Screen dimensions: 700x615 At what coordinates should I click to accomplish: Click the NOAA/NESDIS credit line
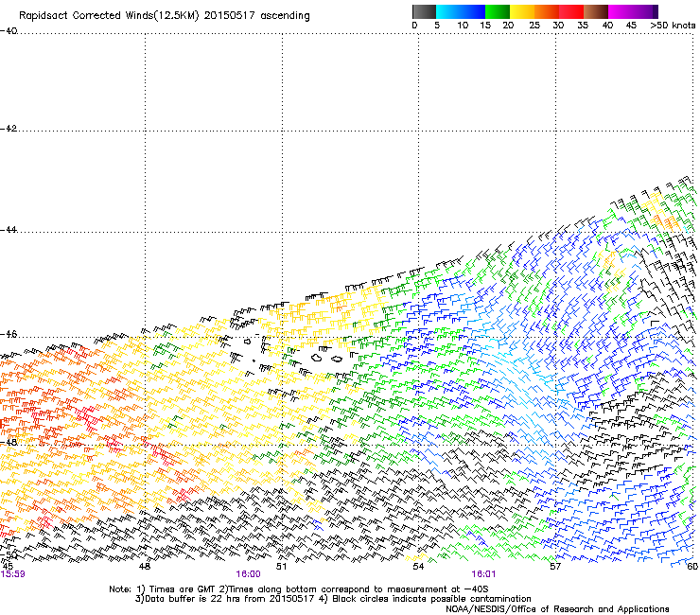point(557,609)
